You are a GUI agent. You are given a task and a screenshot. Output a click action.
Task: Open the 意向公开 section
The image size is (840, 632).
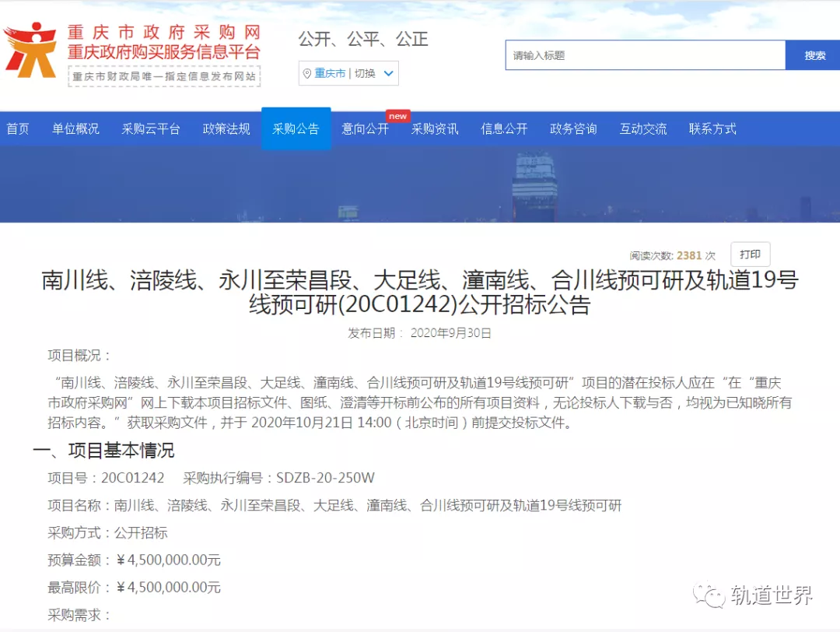click(x=366, y=128)
